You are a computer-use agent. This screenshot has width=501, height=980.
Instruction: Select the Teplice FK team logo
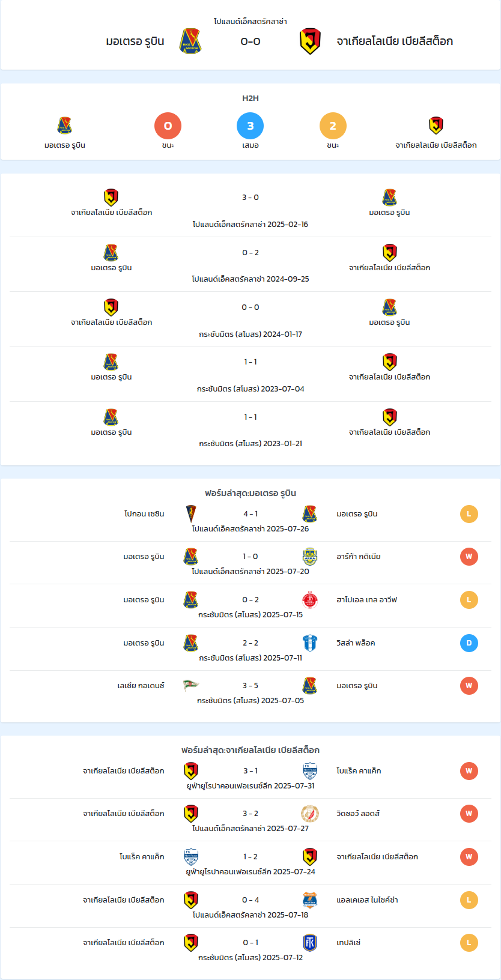(310, 943)
